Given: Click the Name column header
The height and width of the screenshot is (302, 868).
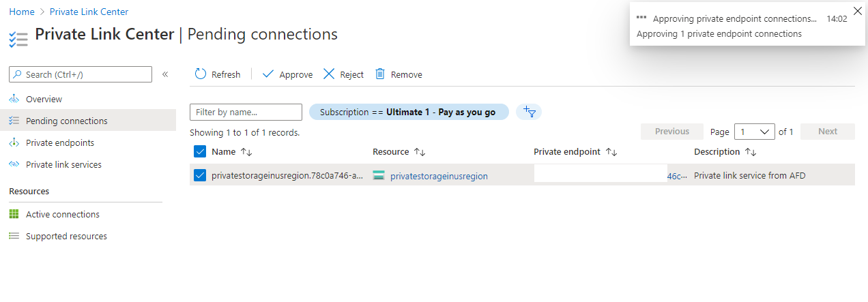Looking at the screenshot, I should point(223,152).
